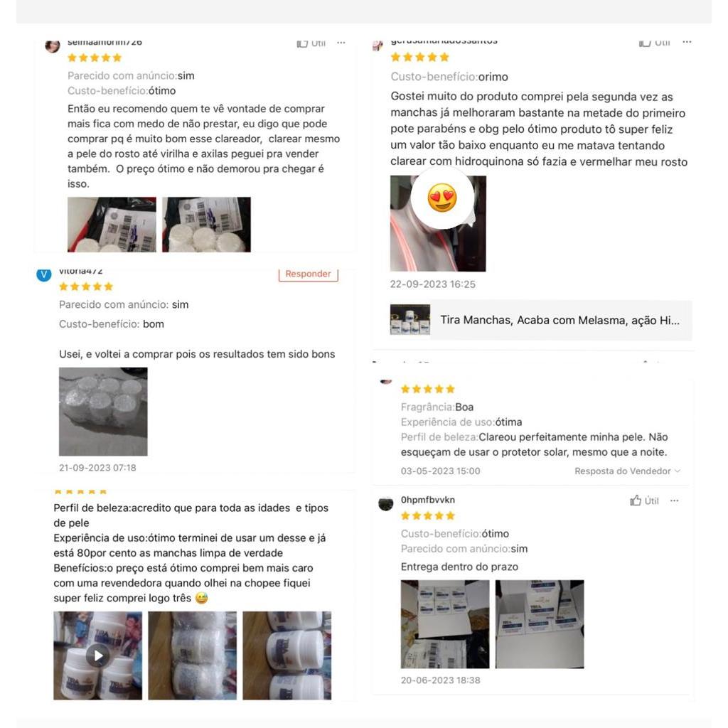728x728 pixels.
Task: Open selmaamorim's second package photo
Action: (x=206, y=225)
